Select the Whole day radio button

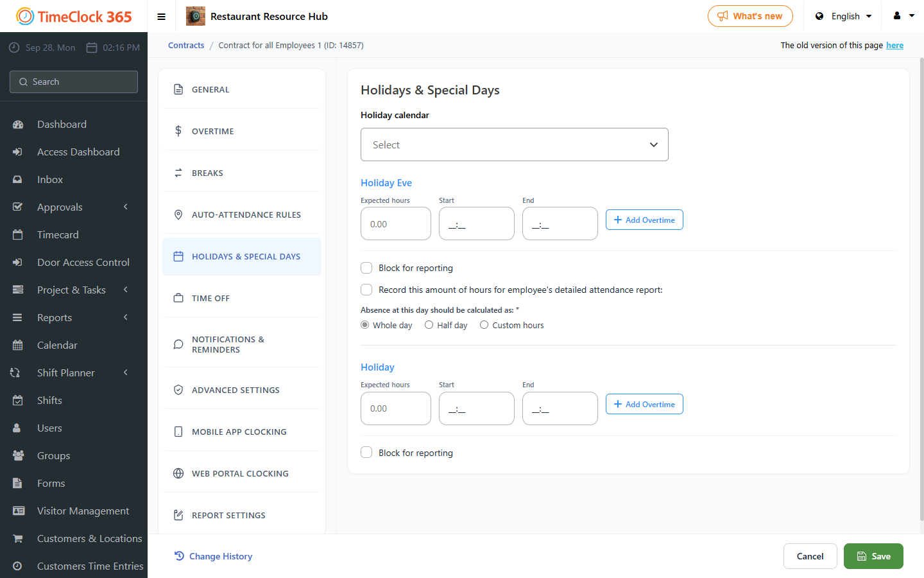365,325
